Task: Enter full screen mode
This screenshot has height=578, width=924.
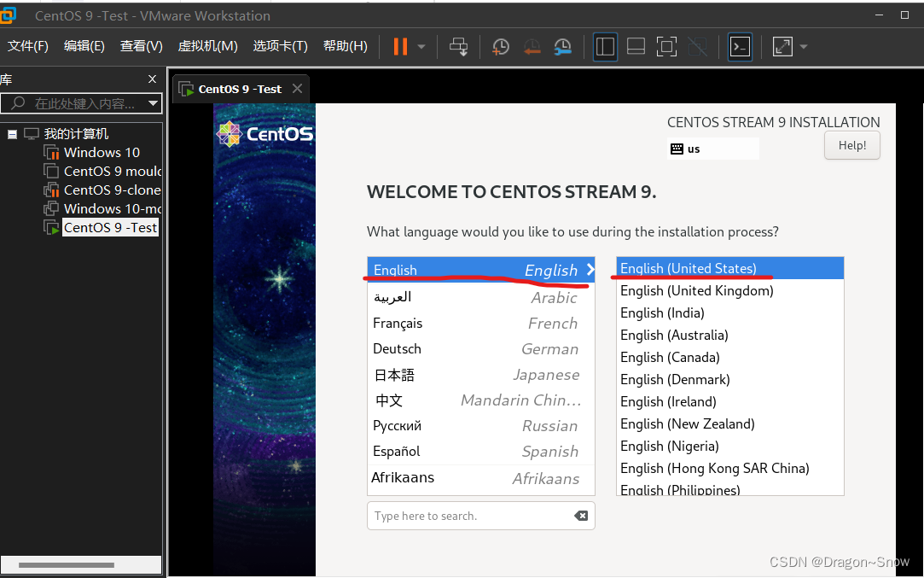Action: coord(666,47)
